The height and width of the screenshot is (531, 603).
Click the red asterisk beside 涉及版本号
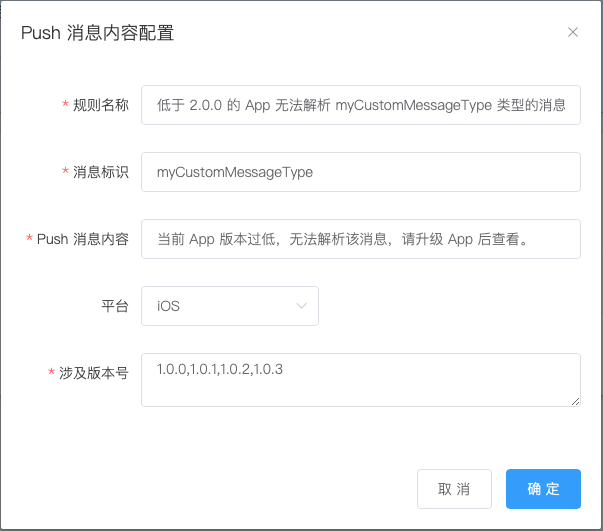(x=51, y=372)
